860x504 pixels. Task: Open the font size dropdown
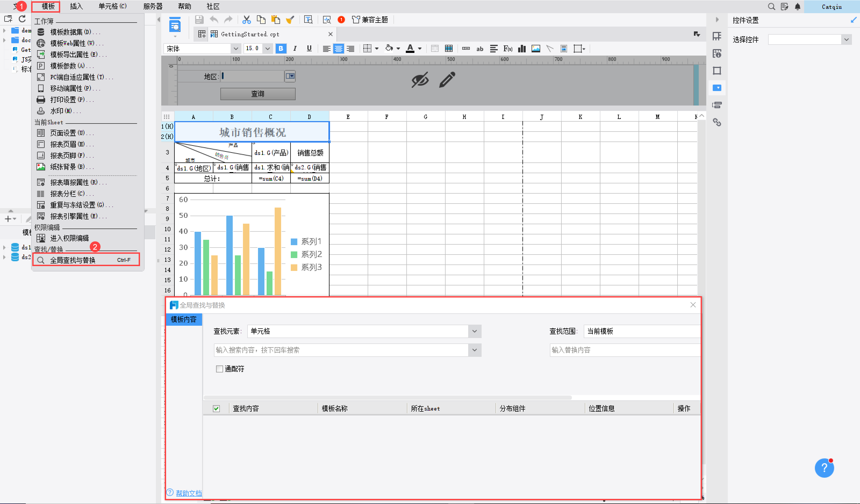click(x=268, y=48)
